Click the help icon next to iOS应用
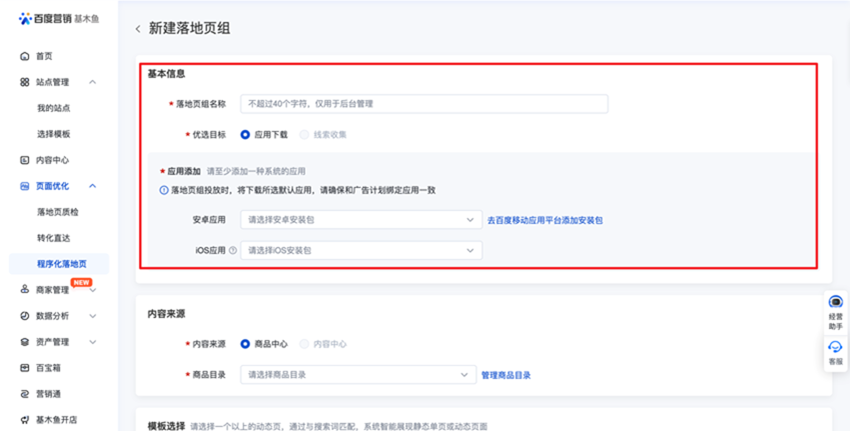Viewport: 850px width, 431px height. coord(233,250)
